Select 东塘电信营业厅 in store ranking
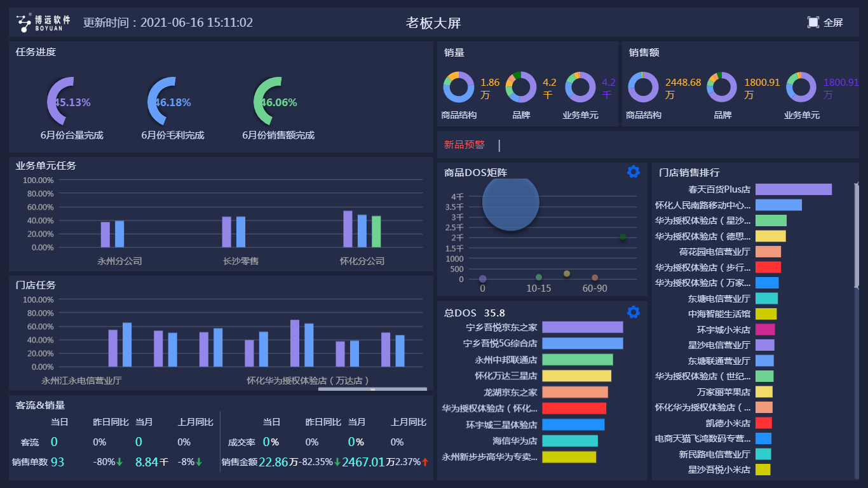The height and width of the screenshot is (488, 868). 719,298
